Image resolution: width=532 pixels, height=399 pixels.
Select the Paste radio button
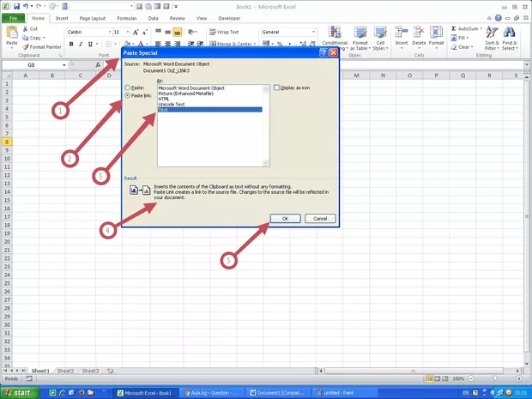(x=128, y=88)
